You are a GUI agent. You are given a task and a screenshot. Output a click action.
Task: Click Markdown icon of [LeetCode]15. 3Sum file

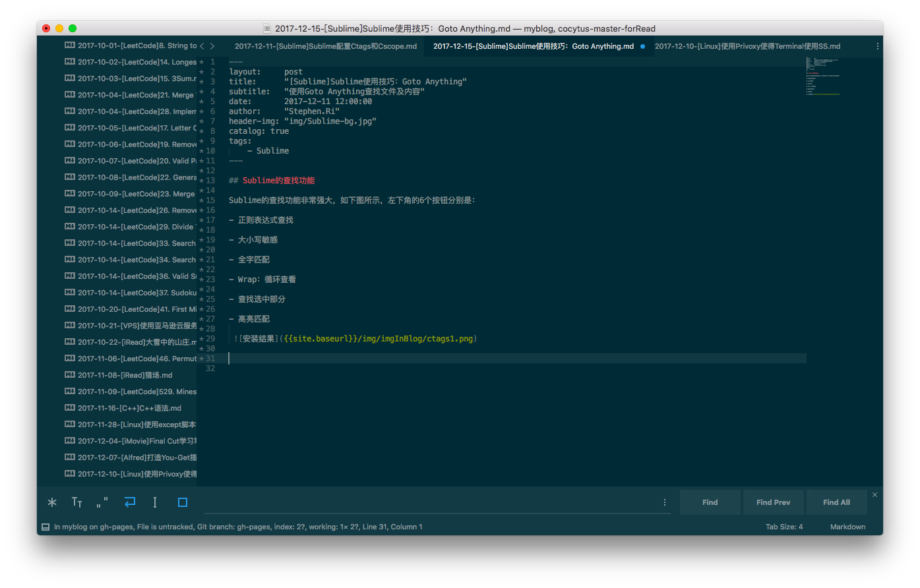(x=69, y=78)
